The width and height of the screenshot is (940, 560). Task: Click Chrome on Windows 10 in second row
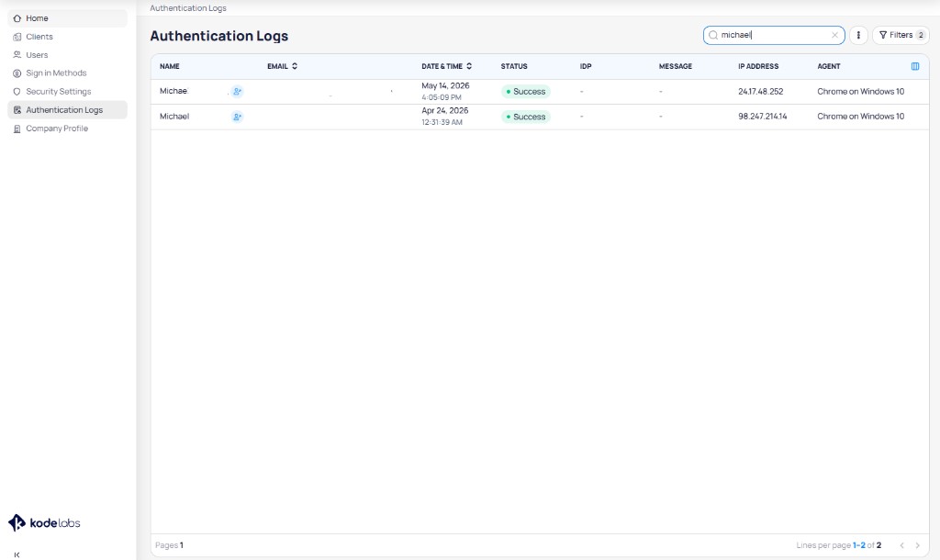(x=860, y=117)
